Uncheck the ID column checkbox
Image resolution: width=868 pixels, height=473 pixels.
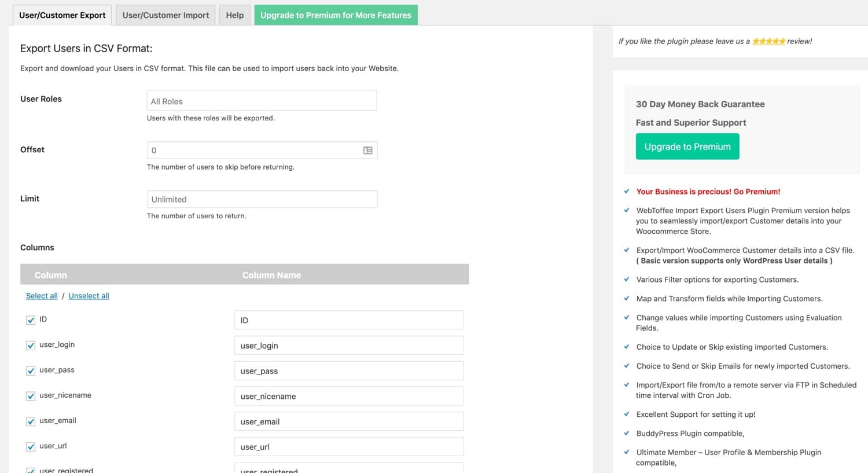point(30,320)
